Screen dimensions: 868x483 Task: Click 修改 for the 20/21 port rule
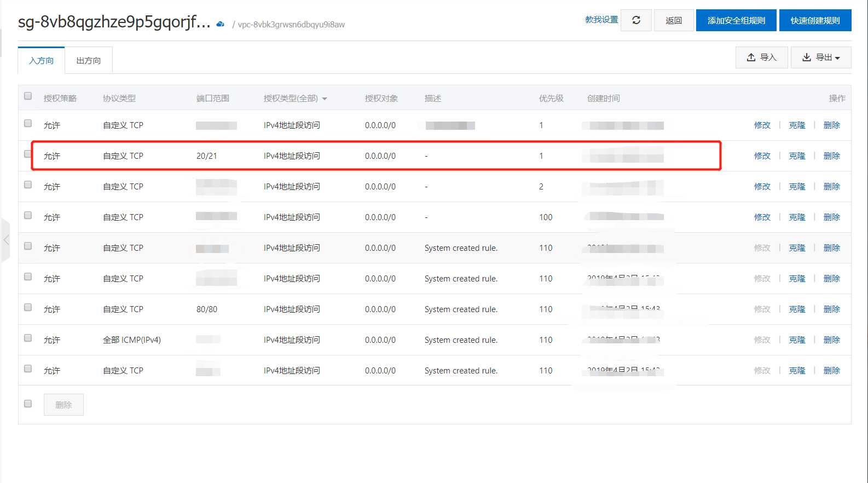(762, 156)
